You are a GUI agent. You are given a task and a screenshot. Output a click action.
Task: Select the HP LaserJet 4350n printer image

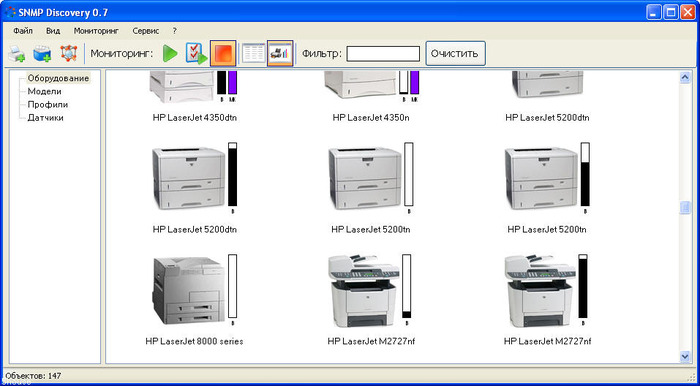pyautogui.click(x=360, y=85)
